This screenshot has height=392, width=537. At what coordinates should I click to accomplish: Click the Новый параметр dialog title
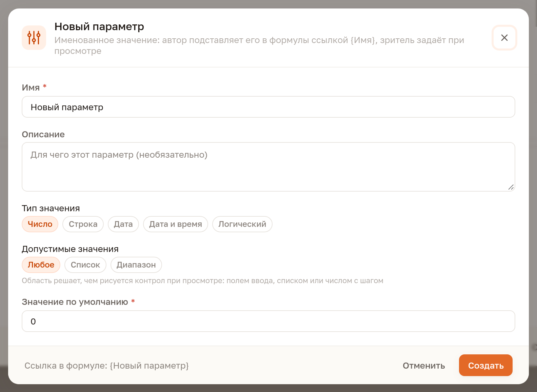click(x=99, y=26)
